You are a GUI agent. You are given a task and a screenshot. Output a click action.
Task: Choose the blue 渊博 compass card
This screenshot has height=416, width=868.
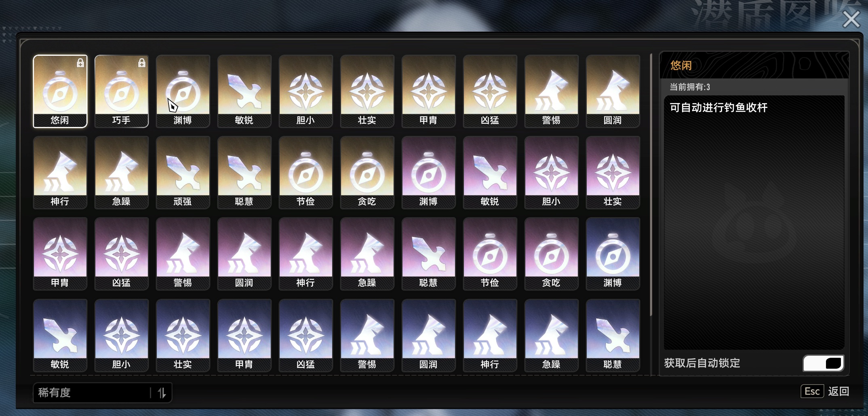[x=613, y=254]
